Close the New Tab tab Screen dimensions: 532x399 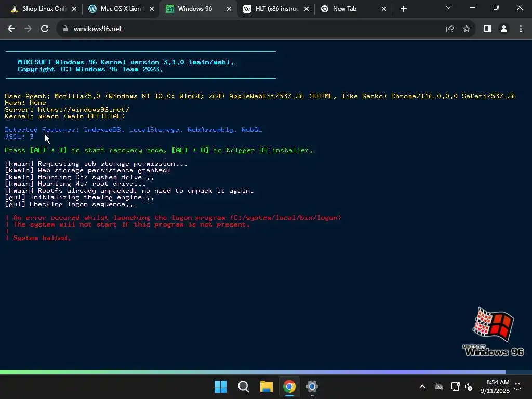(384, 9)
